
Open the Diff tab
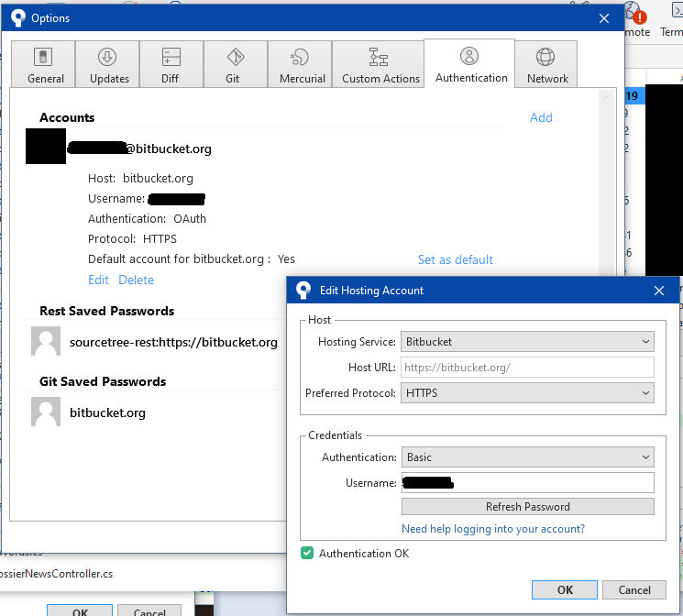(171, 64)
